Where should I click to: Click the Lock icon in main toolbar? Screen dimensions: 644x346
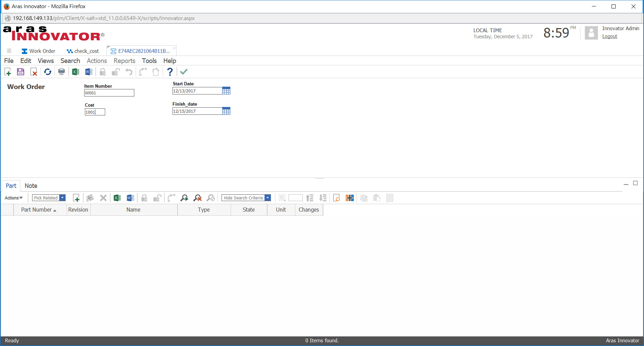103,72
